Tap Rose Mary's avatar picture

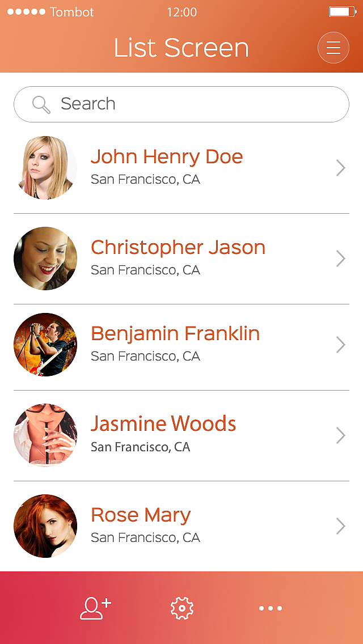coord(45,526)
